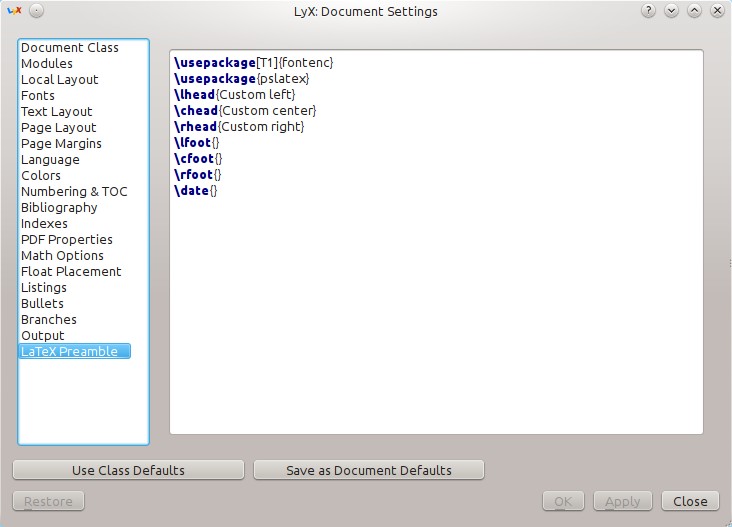Screen dimensions: 732x527
Task: Open Page Layout settings
Action: (58, 127)
